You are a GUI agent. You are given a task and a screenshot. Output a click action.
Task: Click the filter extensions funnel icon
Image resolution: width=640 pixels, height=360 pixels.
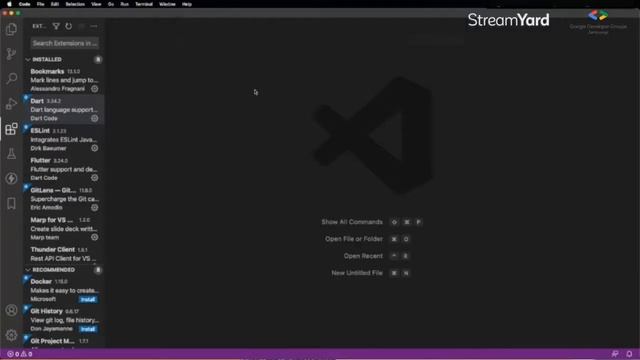(x=56, y=26)
